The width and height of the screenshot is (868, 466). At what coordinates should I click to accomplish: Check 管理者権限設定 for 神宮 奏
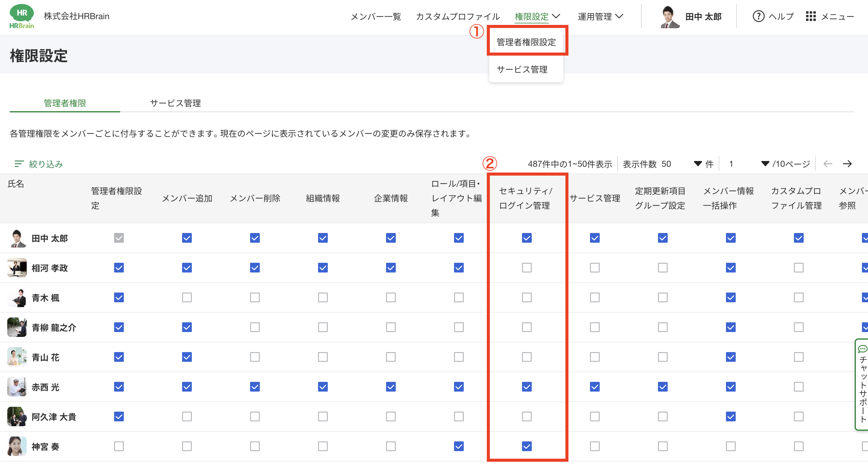coord(119,446)
